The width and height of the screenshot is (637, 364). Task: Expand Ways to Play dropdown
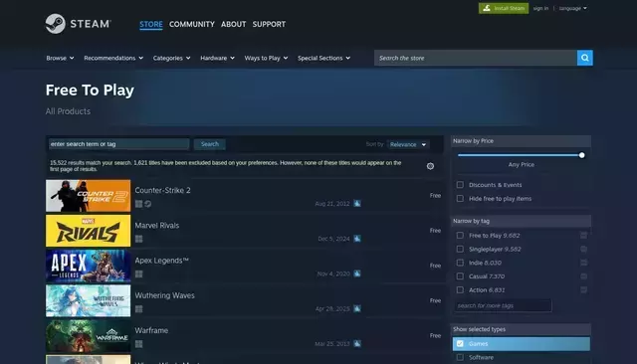click(266, 58)
